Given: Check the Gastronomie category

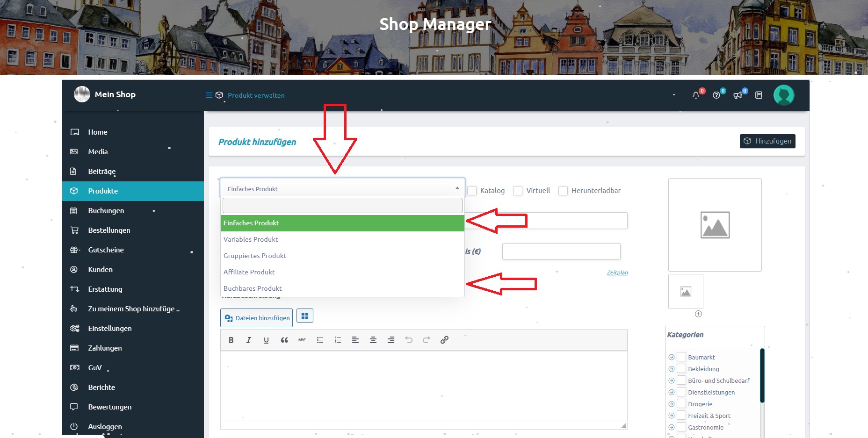Looking at the screenshot, I should pos(681,427).
